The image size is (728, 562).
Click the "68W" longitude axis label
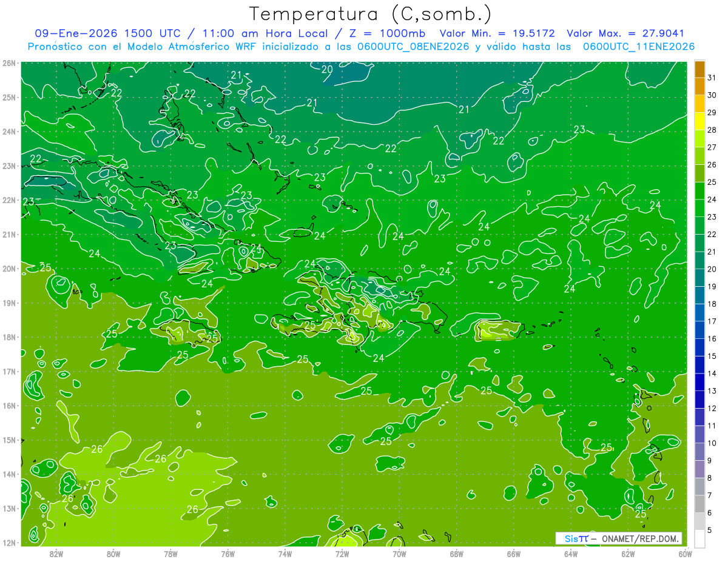[456, 554]
